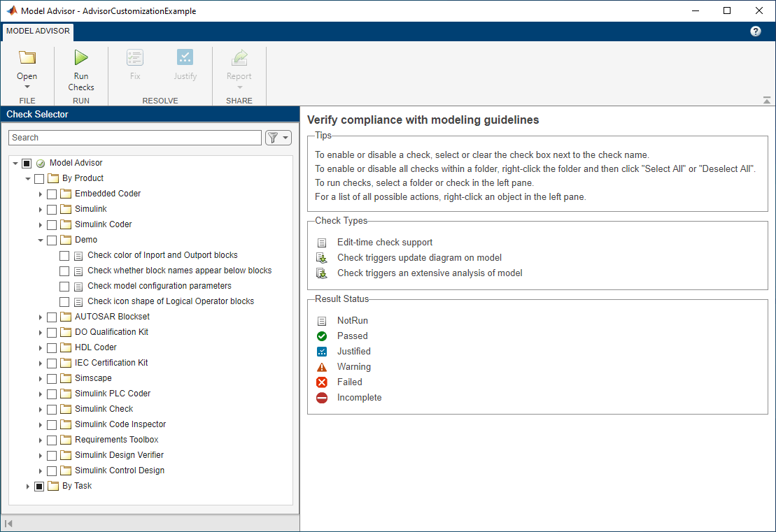
Task: Select the Simulink Design Verifier tree item
Action: [x=118, y=455]
